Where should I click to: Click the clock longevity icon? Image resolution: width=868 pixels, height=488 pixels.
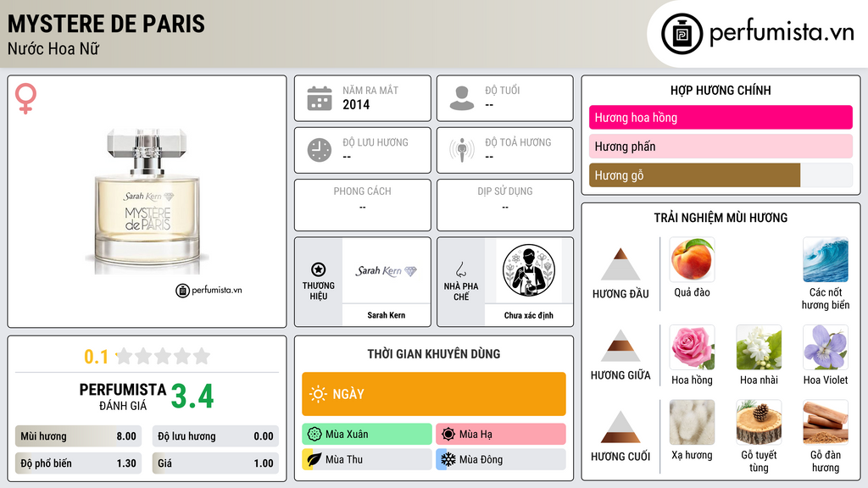point(320,150)
